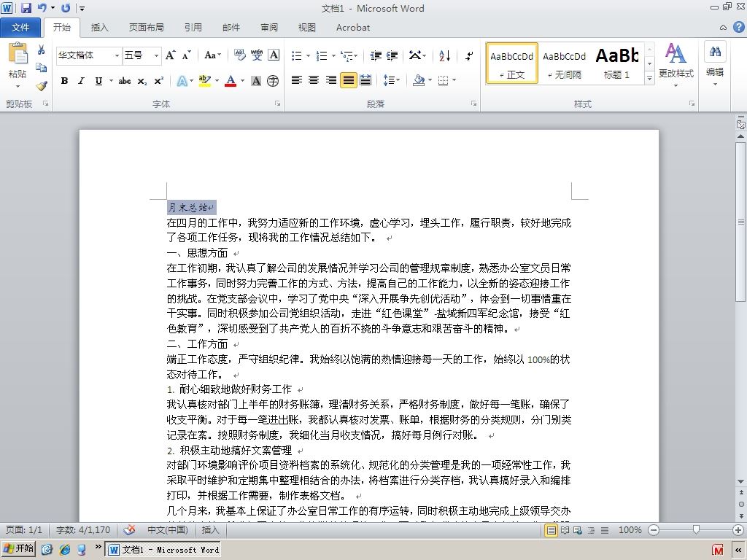Screen dimensions: 747x560
Task: Click the Save icon in the quick access toolbar
Action: [x=26, y=7]
